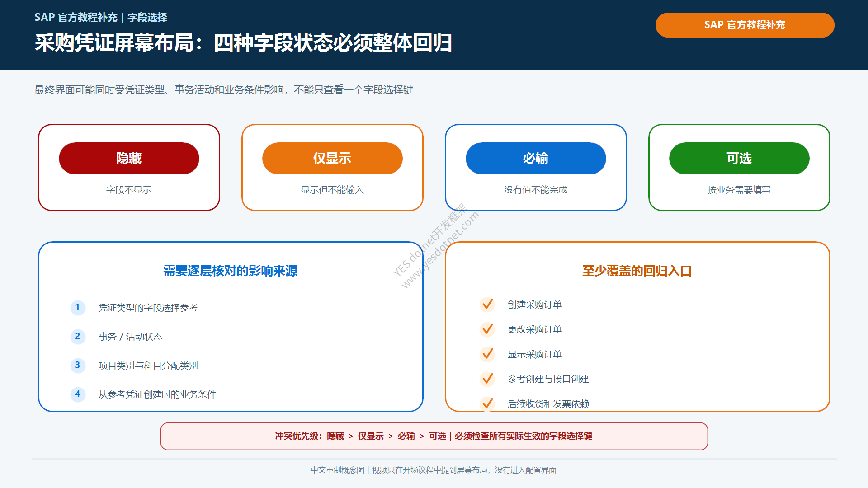Click the number 2 circle badge

coord(78,337)
